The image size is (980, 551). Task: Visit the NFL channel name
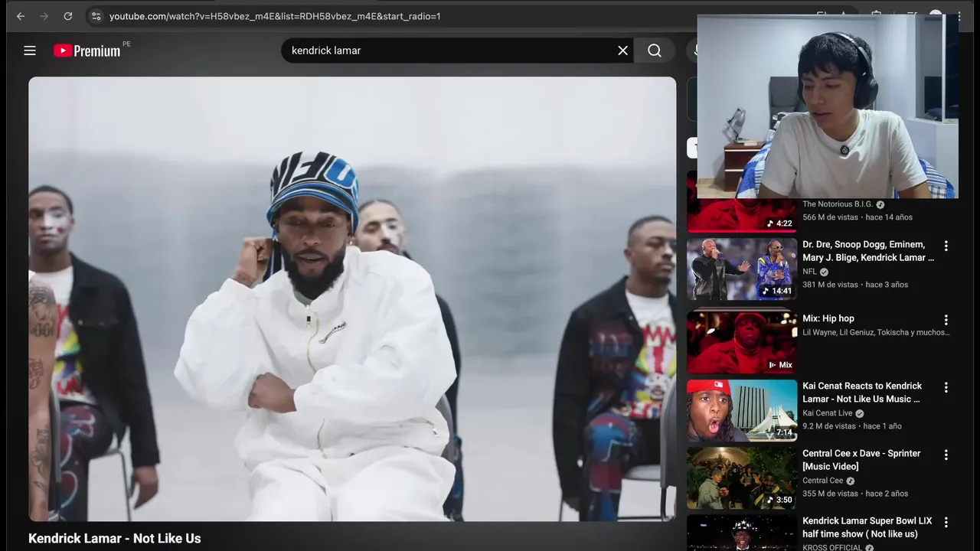(x=810, y=272)
